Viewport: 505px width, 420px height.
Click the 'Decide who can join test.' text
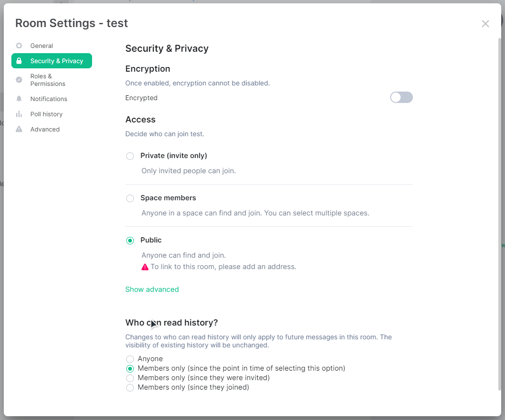click(x=165, y=134)
